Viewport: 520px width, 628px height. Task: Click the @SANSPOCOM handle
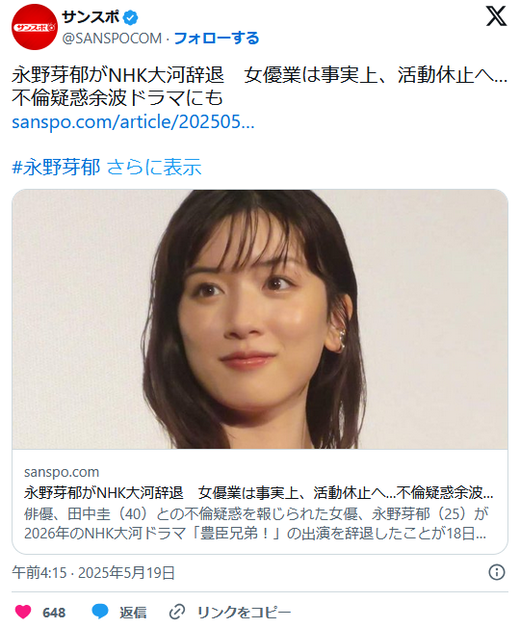pyautogui.click(x=112, y=38)
